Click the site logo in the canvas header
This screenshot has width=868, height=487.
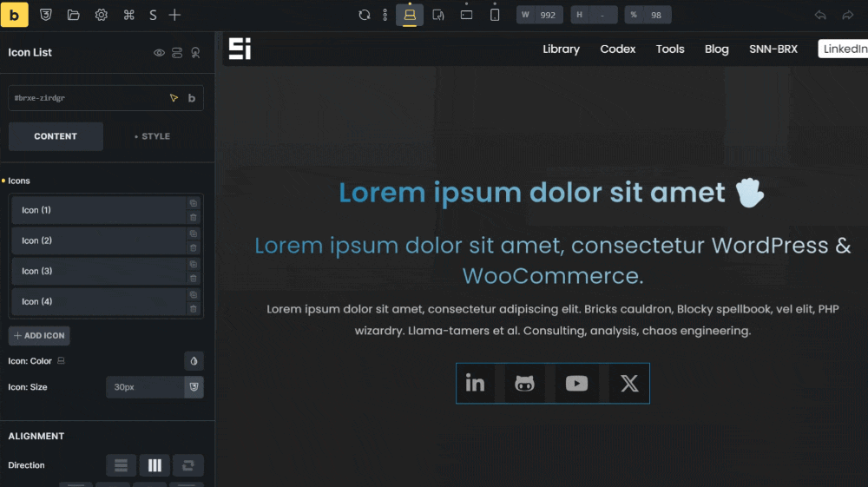pos(240,49)
